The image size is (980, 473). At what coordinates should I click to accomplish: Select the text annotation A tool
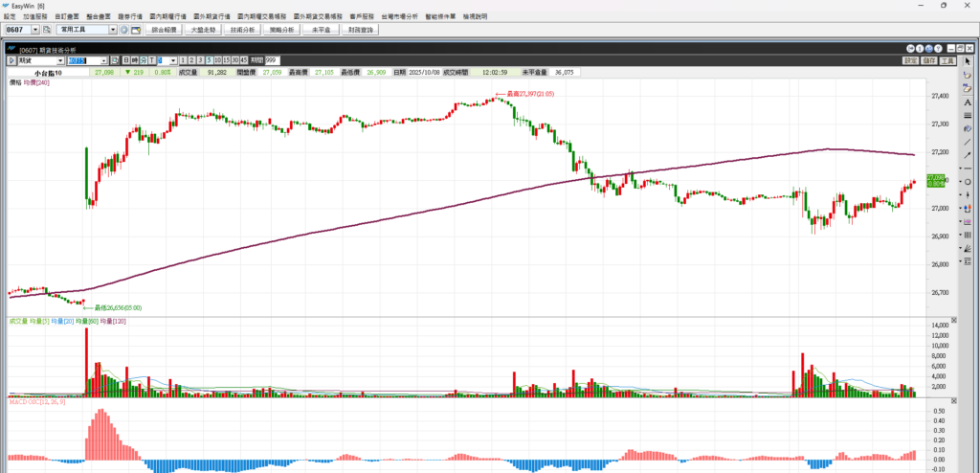pyautogui.click(x=968, y=101)
